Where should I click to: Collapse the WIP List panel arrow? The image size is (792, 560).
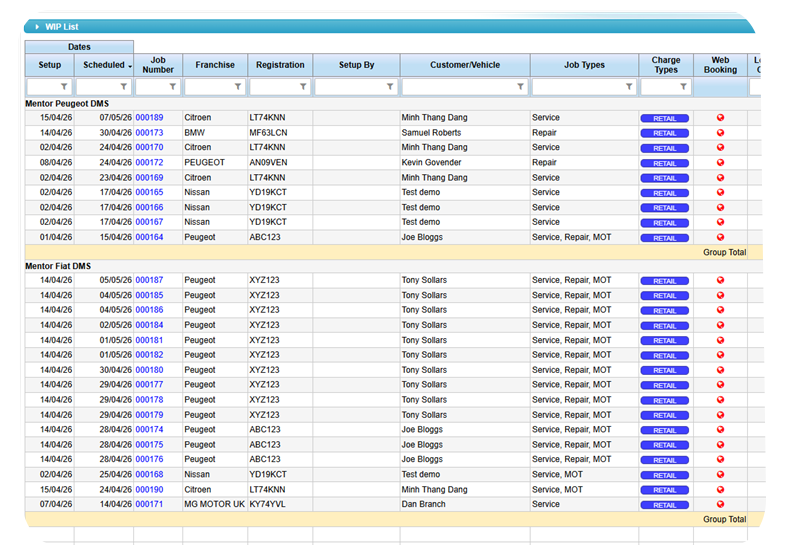click(37, 27)
